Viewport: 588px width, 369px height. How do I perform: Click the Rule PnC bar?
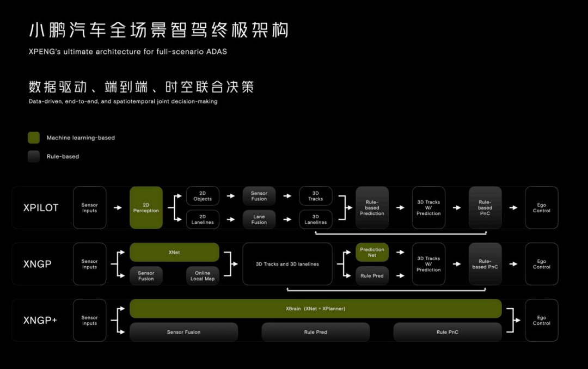point(448,332)
